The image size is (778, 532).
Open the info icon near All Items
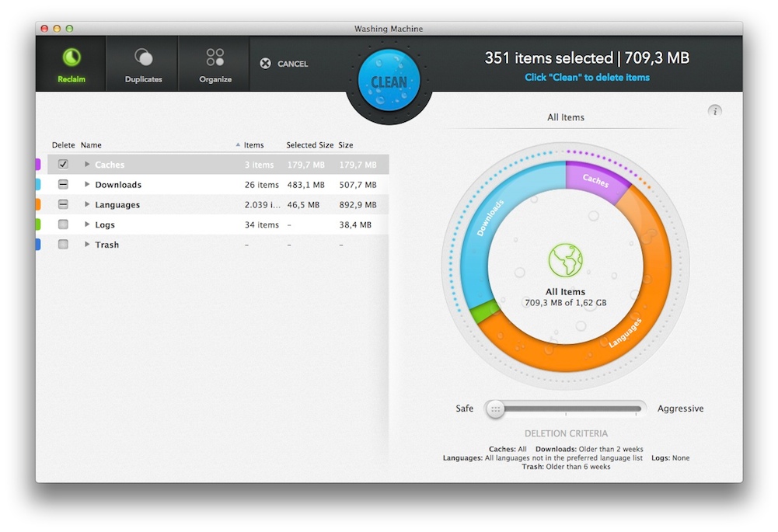click(x=714, y=110)
